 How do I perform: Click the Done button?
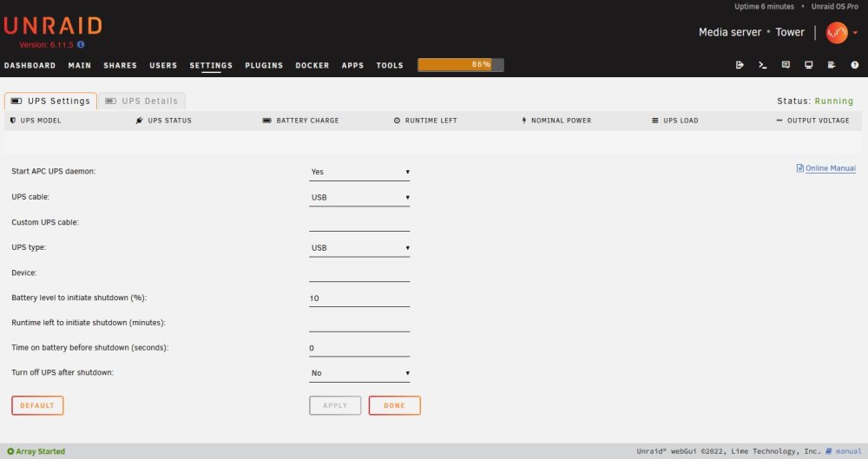(395, 405)
